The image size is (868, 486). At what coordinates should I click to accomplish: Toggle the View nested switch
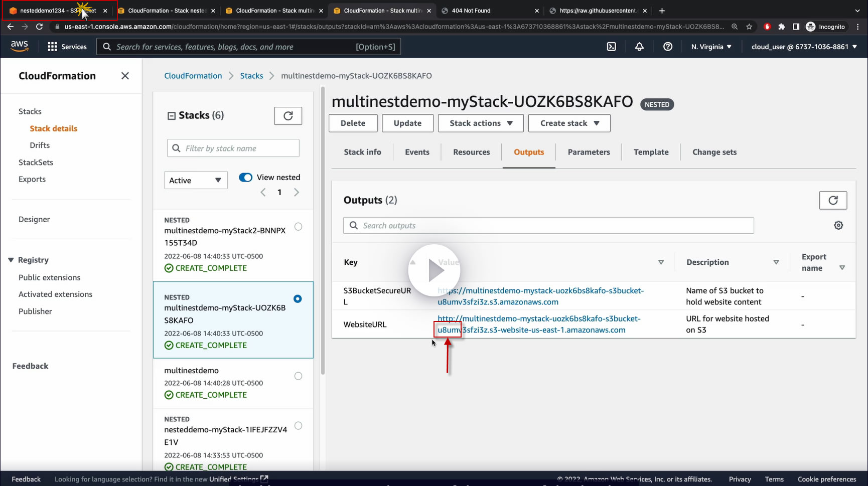(245, 177)
